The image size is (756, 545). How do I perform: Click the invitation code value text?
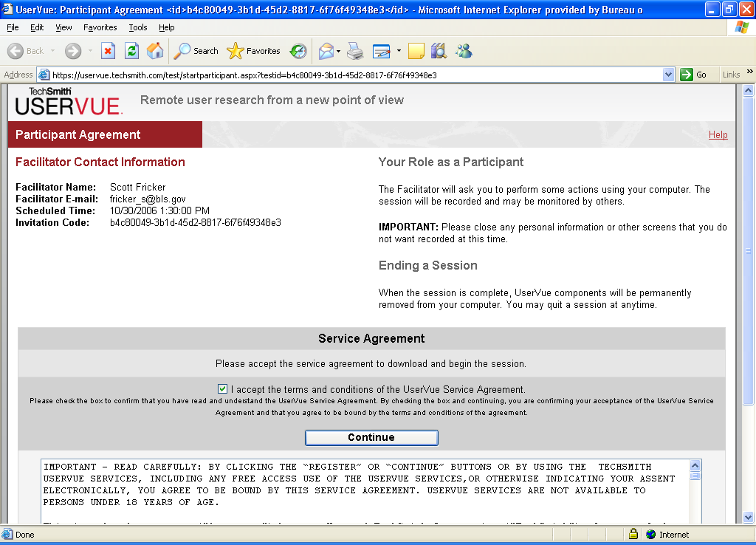point(195,222)
